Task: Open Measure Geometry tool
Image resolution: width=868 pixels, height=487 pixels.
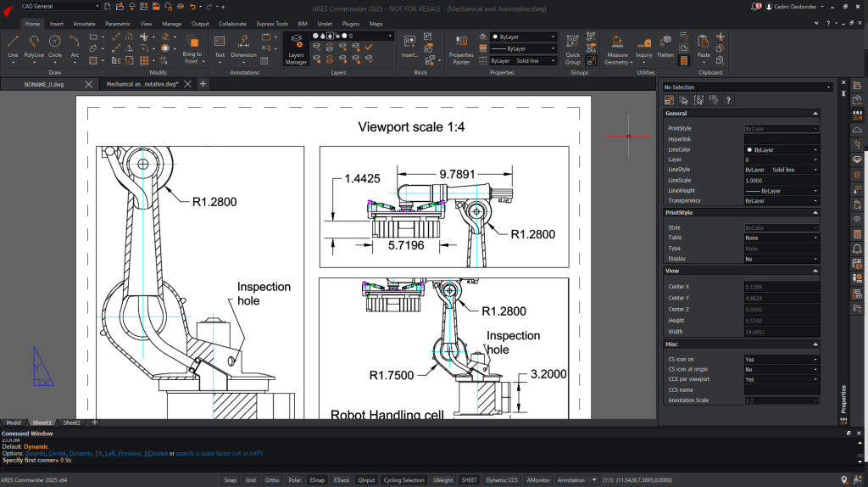Action: pos(617,48)
